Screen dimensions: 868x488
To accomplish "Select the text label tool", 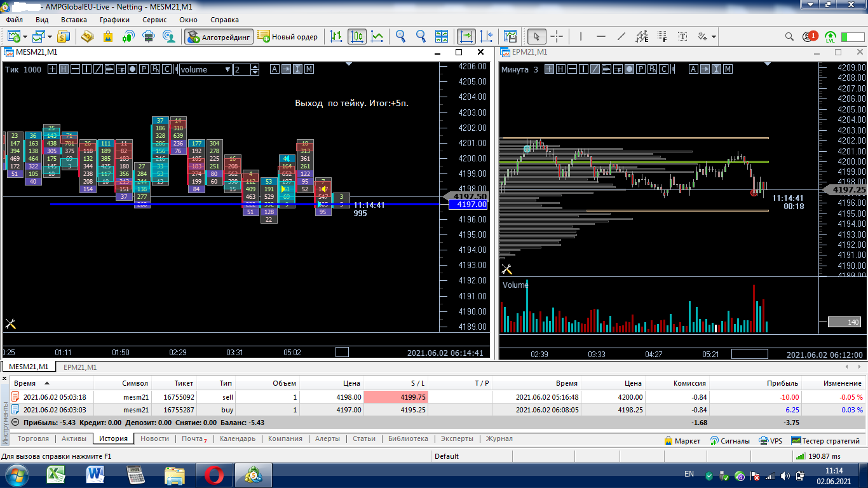I will (x=682, y=36).
